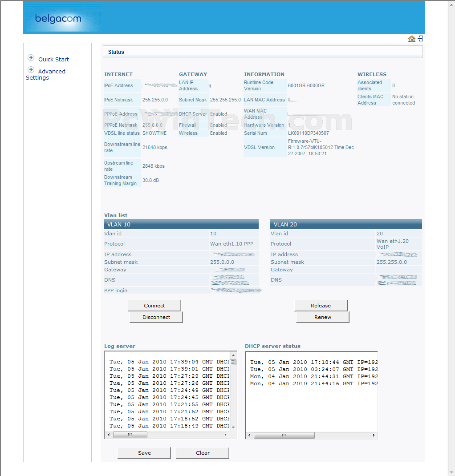Click the logout icon beside Home
Image resolution: width=455 pixels, height=476 pixels.
421,39
